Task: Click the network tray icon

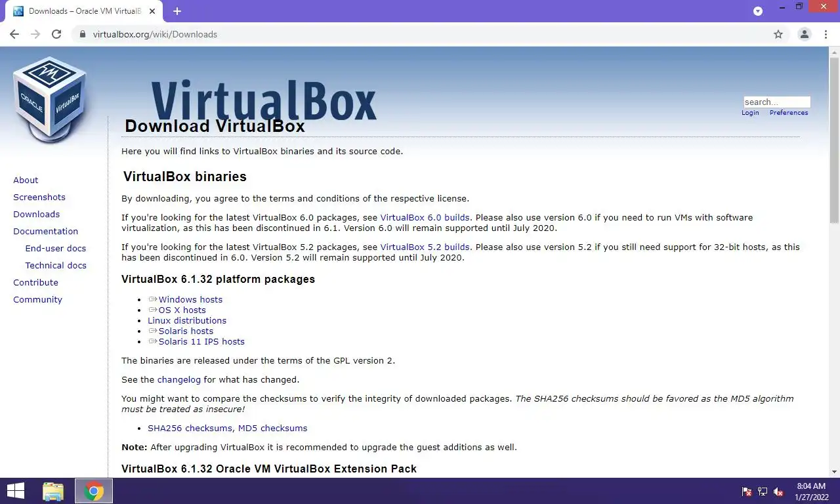Action: (763, 492)
